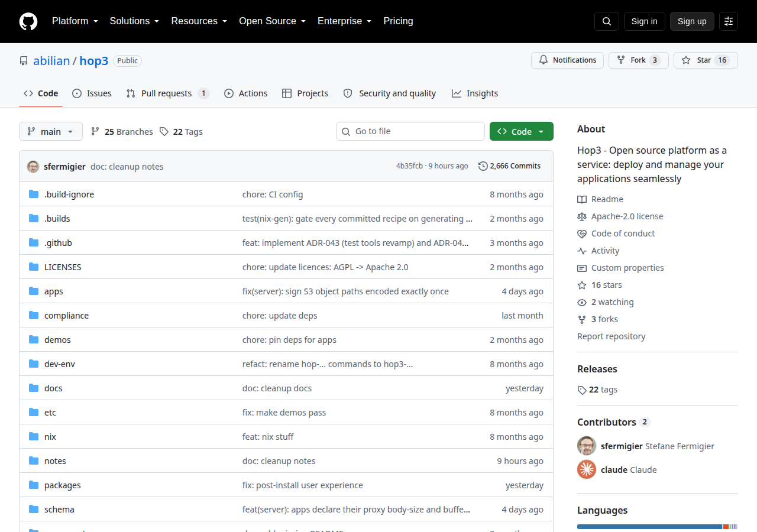Click the book icon next to Readme
The image size is (757, 532).
tap(582, 199)
